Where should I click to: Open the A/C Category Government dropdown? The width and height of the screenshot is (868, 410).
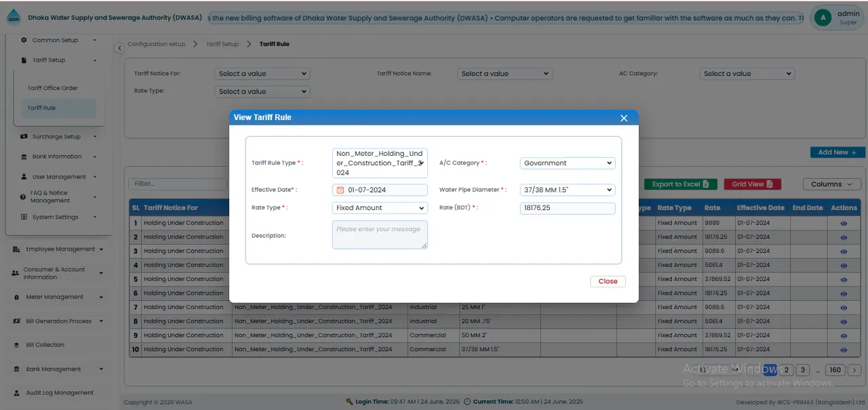pos(568,163)
